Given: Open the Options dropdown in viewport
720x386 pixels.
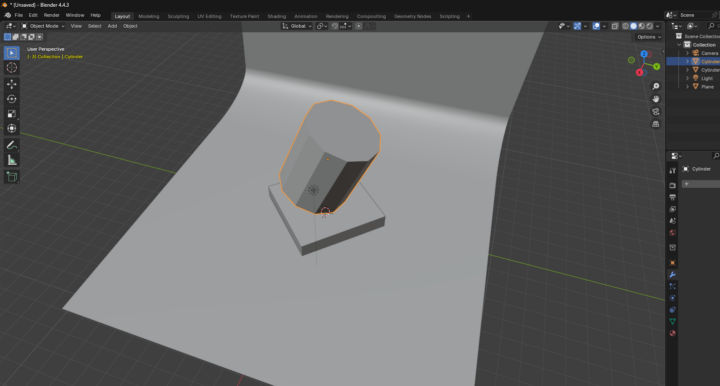Looking at the screenshot, I should 649,37.
